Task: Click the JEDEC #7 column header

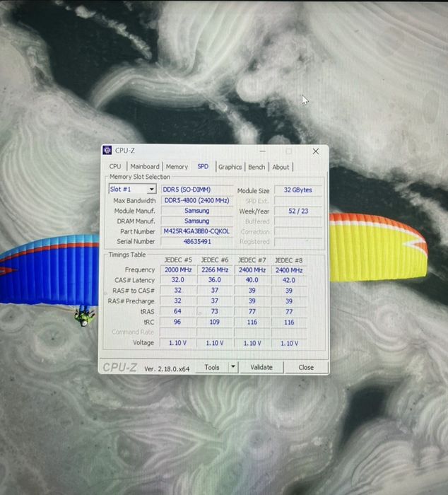Action: pyautogui.click(x=252, y=260)
